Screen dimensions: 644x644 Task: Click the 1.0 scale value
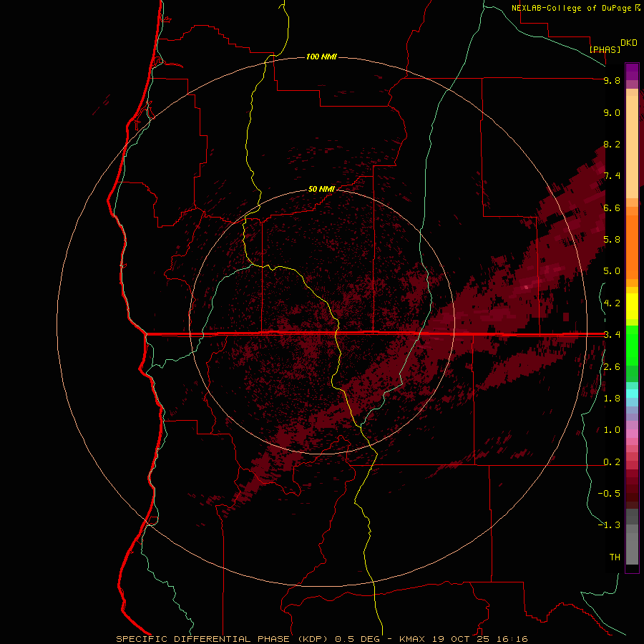coord(612,430)
